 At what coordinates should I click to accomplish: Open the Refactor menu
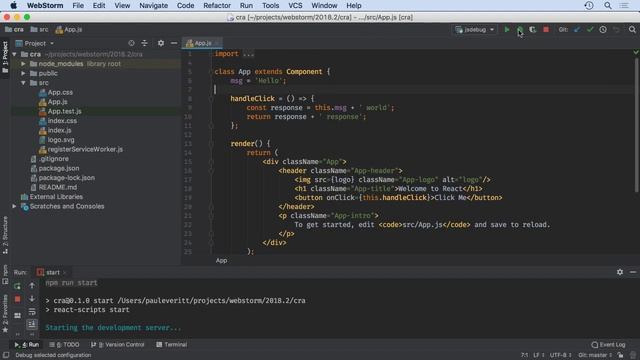click(x=217, y=6)
